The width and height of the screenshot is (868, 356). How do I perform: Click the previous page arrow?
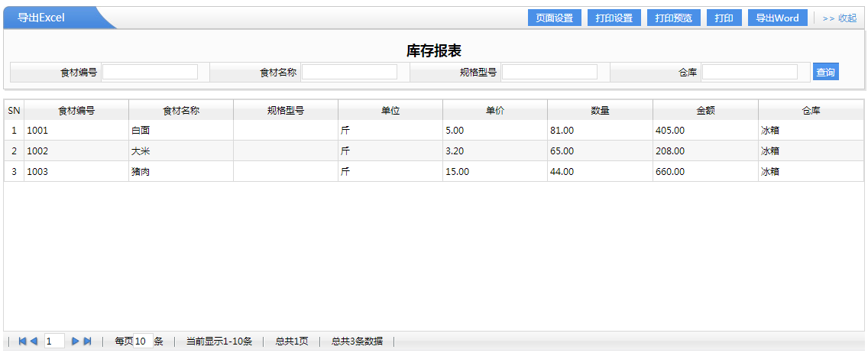click(x=34, y=341)
